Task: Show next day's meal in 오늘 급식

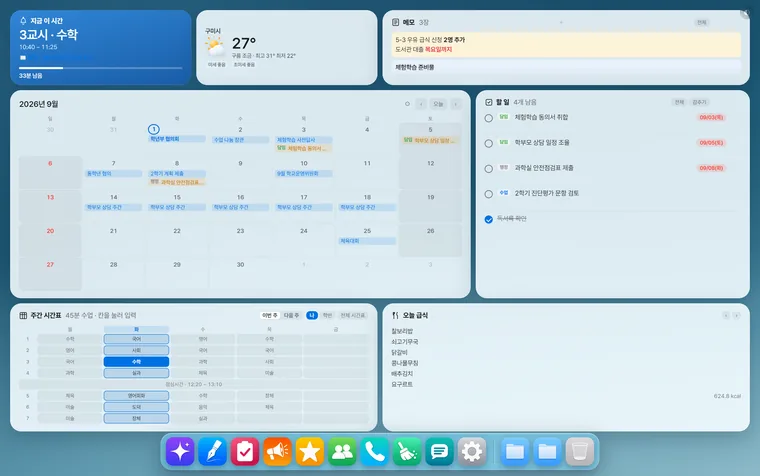Action: point(736,316)
